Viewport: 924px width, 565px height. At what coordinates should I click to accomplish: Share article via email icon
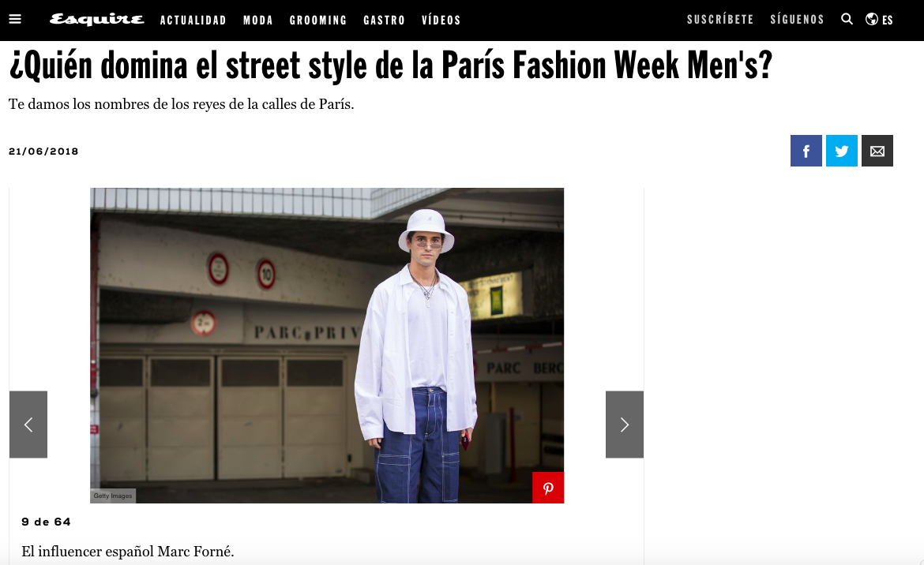pos(877,151)
